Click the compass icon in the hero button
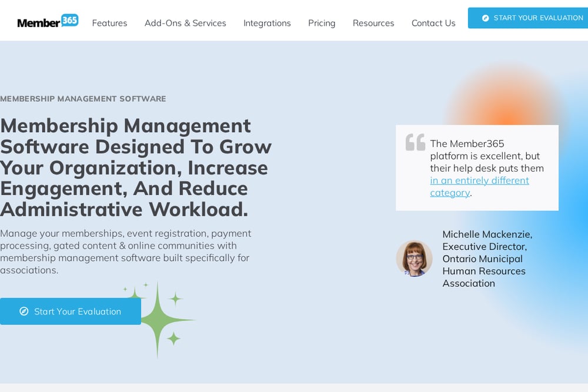The width and height of the screenshot is (588, 392). tap(24, 311)
